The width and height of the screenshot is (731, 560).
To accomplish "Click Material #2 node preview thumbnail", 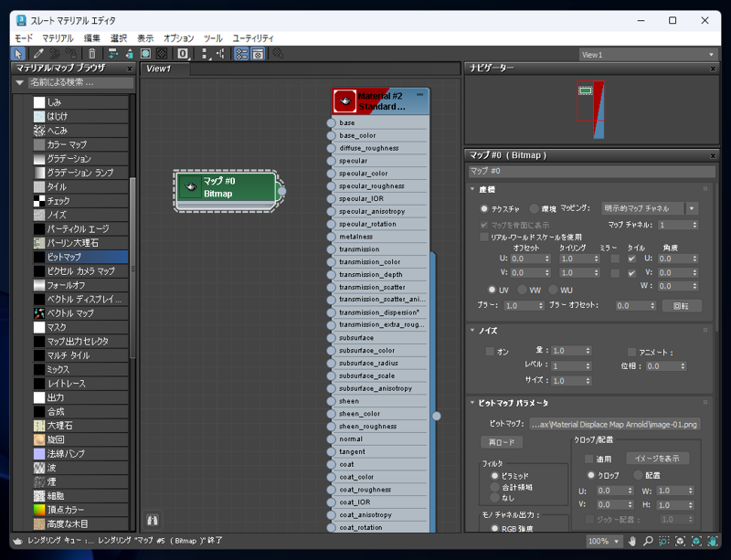I will pyautogui.click(x=345, y=101).
